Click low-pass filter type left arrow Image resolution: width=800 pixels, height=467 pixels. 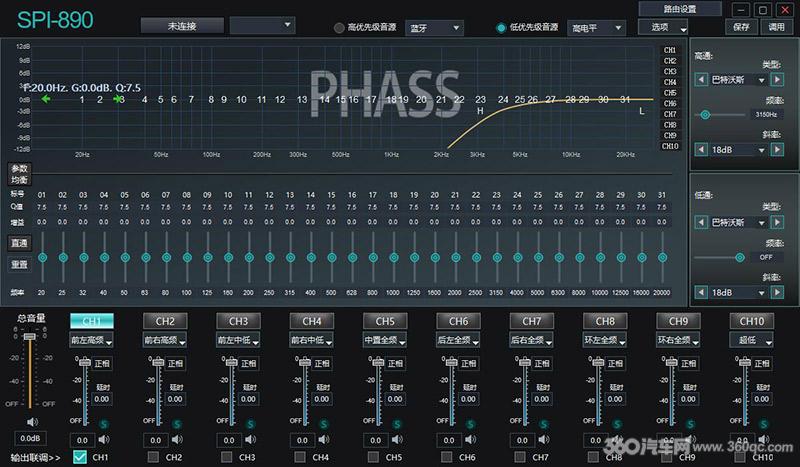701,223
